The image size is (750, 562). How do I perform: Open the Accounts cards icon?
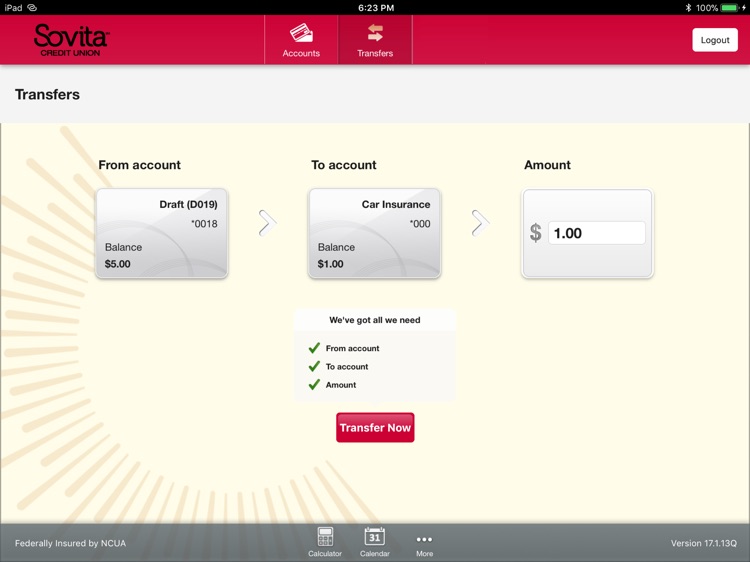301,33
